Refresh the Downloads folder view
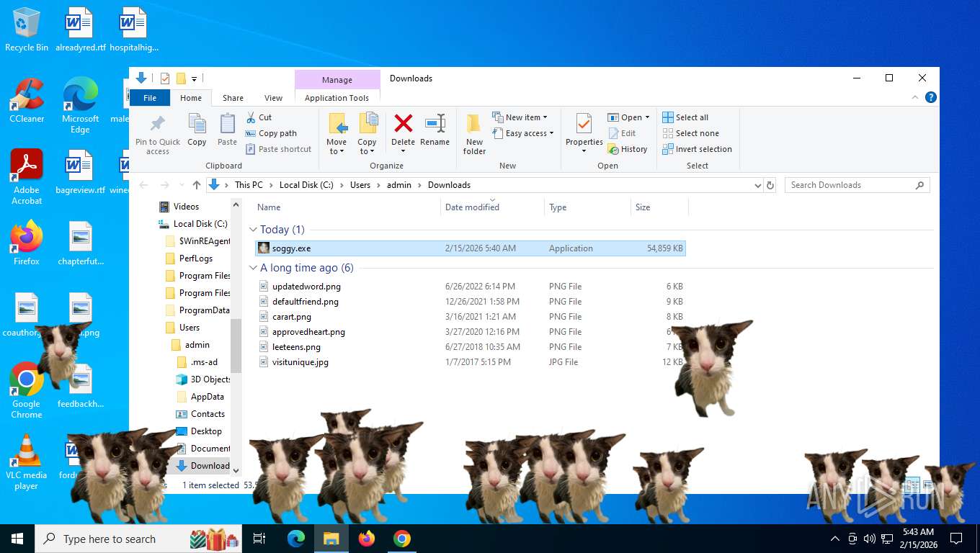The width and height of the screenshot is (980, 553). 770,185
